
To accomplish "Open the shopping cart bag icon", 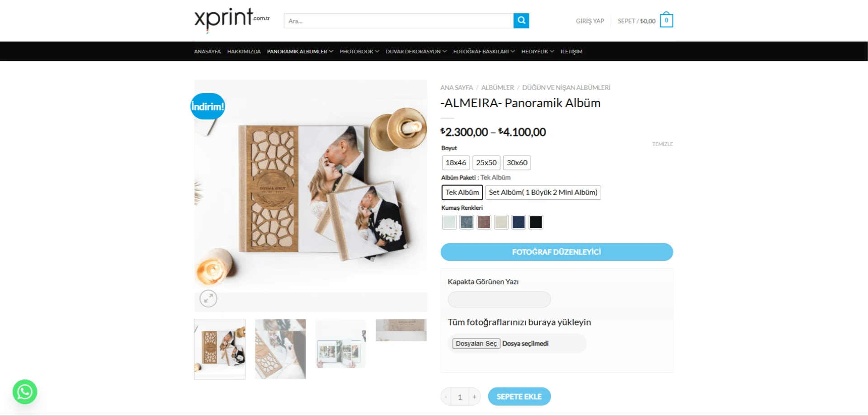I will tap(666, 20).
